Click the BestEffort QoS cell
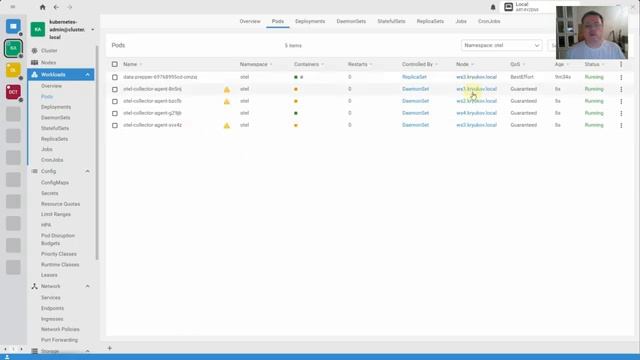Viewport: 640px width, 360px height. [x=522, y=77]
